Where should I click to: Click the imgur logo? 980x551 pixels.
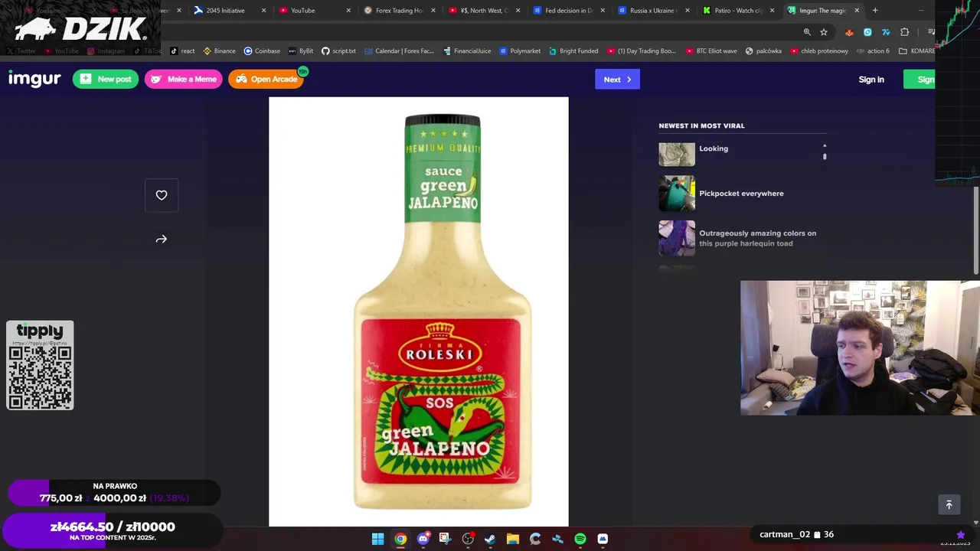[x=34, y=79]
